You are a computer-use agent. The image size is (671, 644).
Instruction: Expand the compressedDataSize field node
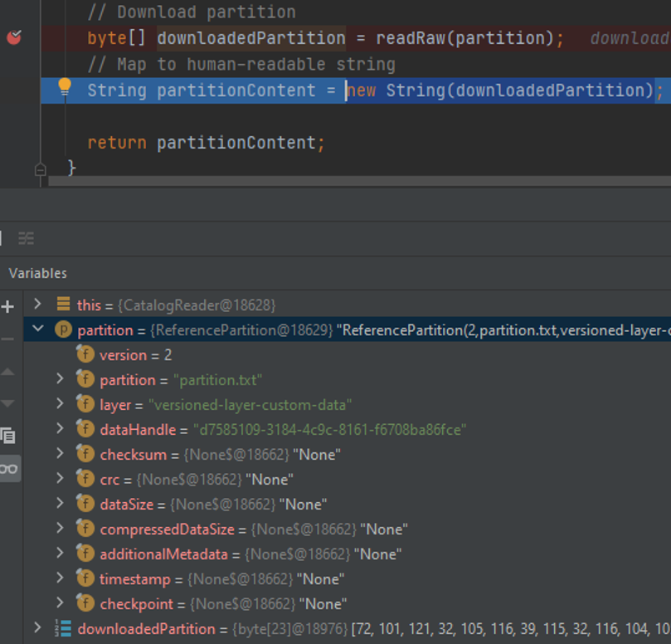(x=60, y=529)
